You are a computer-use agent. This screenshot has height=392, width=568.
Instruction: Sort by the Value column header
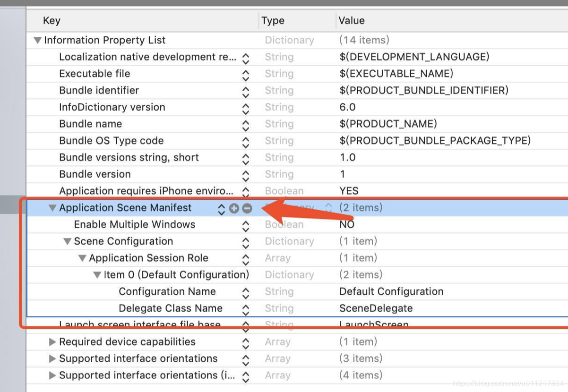pos(352,20)
